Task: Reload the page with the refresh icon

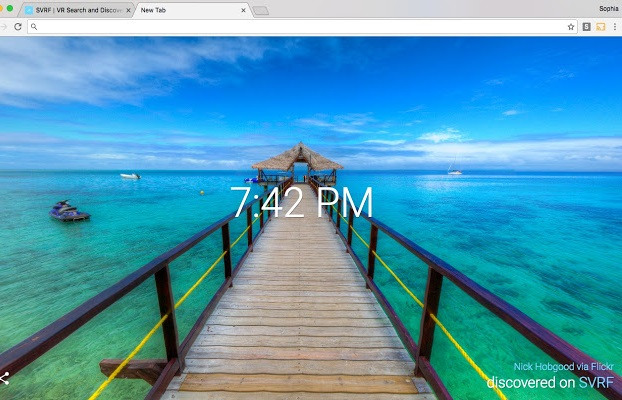Action: (x=18, y=27)
